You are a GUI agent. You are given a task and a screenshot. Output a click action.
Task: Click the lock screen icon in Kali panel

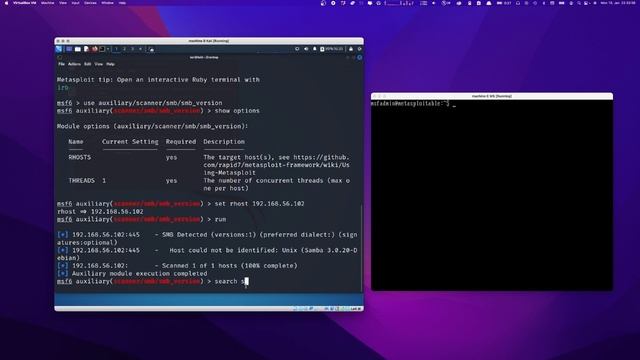click(351, 49)
